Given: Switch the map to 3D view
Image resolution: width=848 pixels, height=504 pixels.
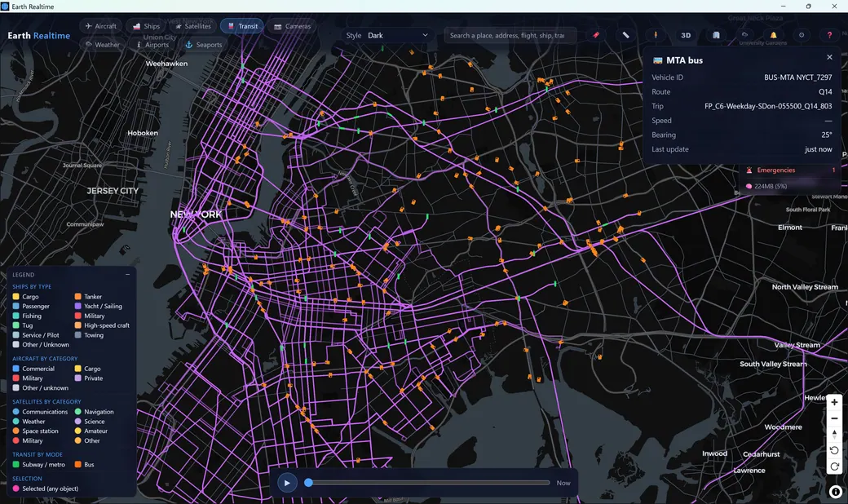Looking at the screenshot, I should (x=686, y=35).
